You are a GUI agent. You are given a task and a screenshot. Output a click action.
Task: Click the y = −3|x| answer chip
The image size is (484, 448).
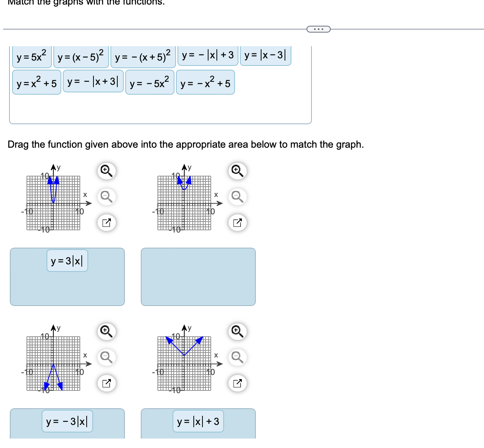pyautogui.click(x=67, y=421)
